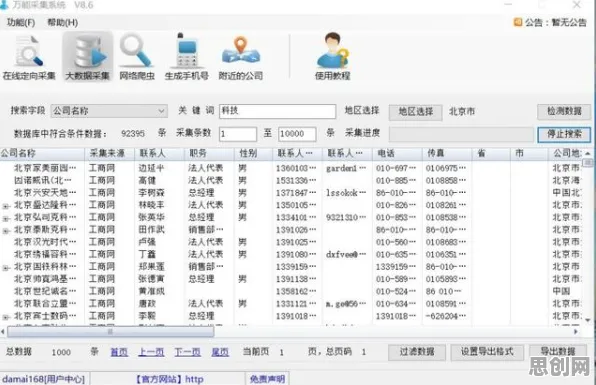Viewport: 596px width, 385px height.
Task: Open 使用教程 tutorial icon
Action: (333, 57)
